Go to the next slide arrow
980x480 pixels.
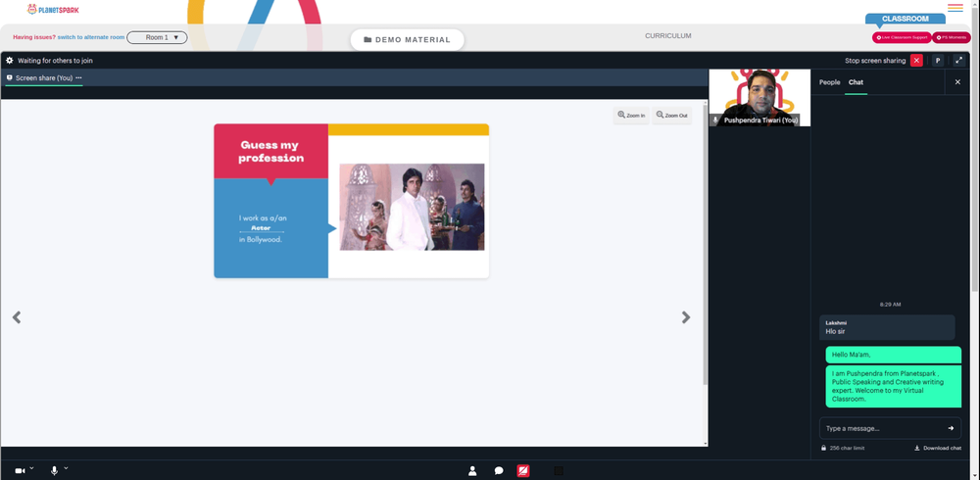tap(686, 317)
